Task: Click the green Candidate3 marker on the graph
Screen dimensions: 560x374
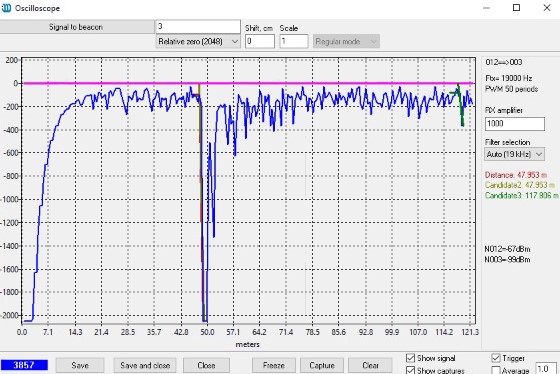Action: pos(460,104)
